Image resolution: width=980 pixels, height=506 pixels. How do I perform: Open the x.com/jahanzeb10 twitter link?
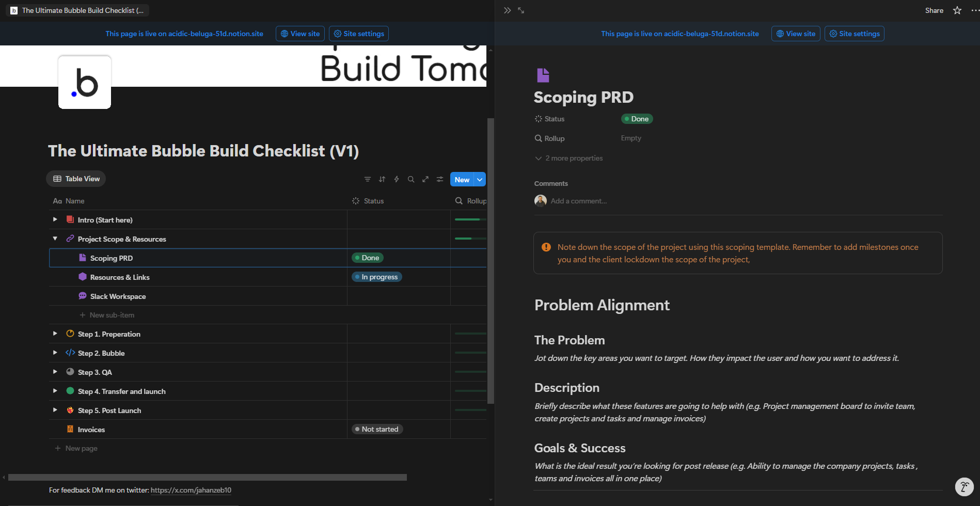pos(191,490)
